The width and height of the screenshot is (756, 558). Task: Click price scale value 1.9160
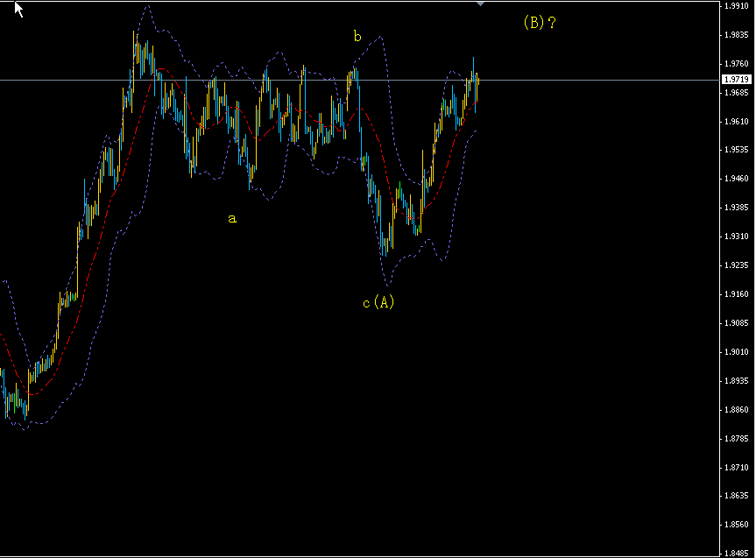point(737,293)
